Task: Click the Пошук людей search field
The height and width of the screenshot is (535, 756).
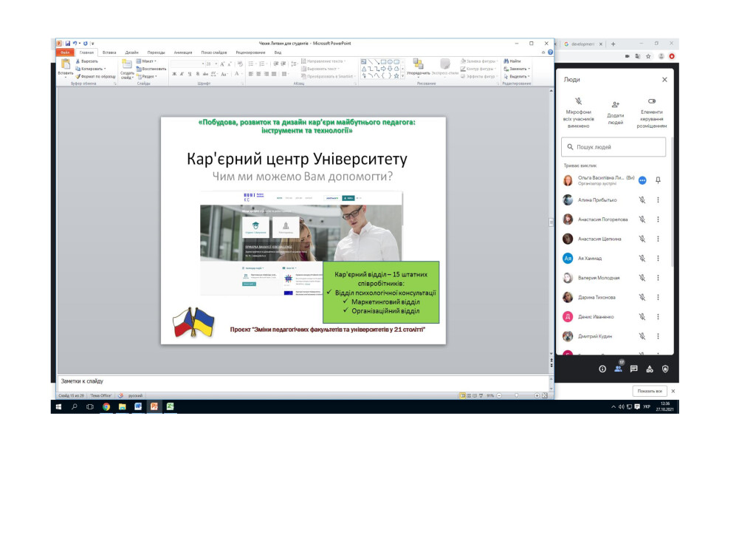Action: 614,147
